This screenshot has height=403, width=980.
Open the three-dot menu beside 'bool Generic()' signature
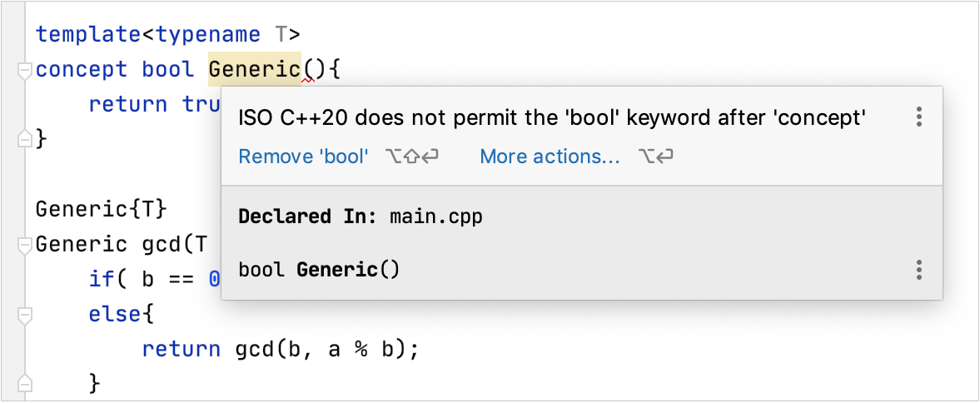(919, 270)
